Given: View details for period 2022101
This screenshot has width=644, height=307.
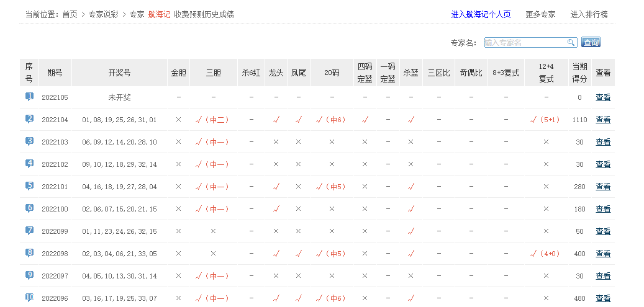Looking at the screenshot, I should (603, 187).
